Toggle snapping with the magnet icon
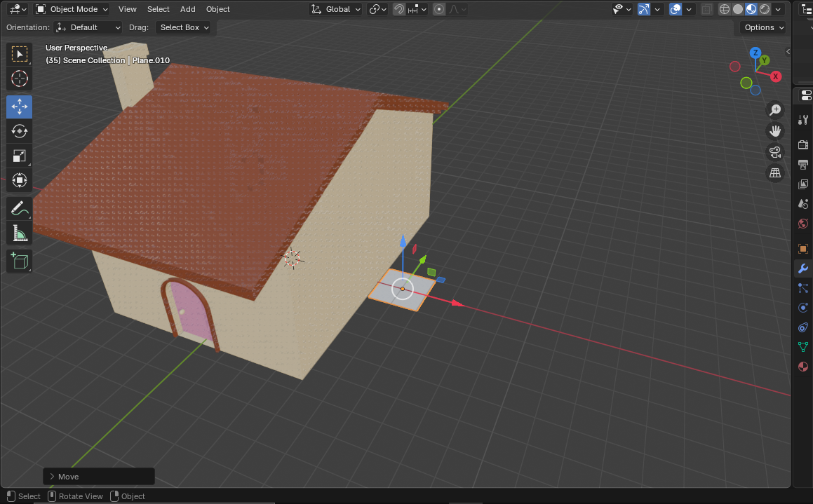This screenshot has height=504, width=813. click(x=398, y=9)
